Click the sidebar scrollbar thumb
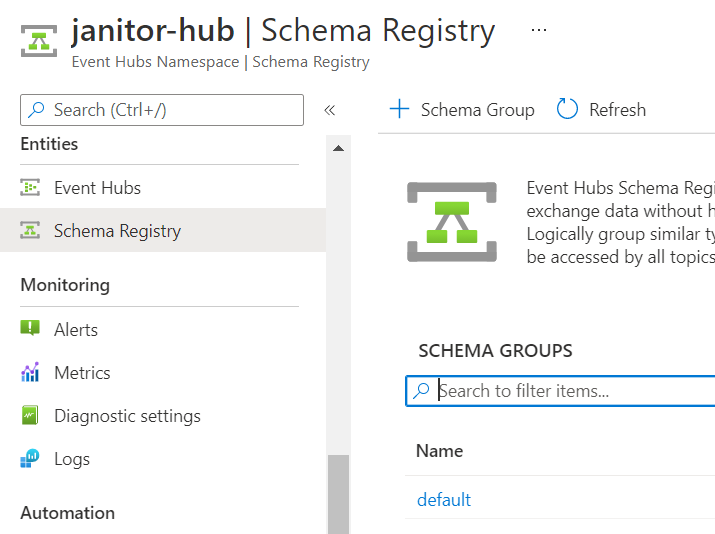 [x=338, y=494]
